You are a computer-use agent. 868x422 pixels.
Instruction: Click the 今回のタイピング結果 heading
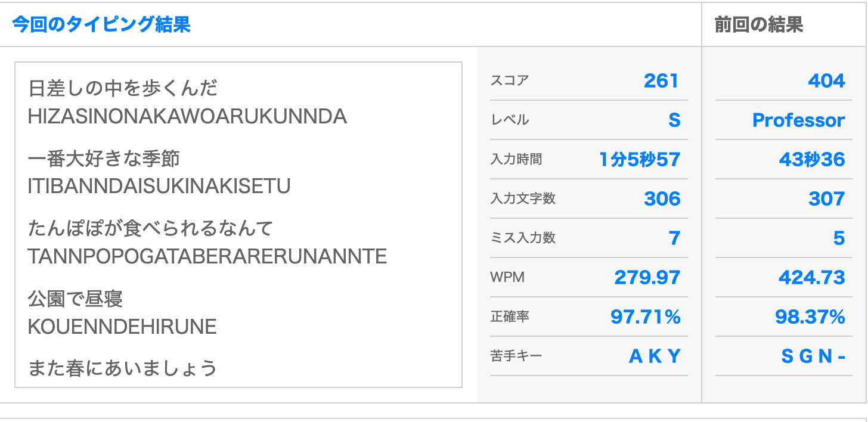point(101,25)
